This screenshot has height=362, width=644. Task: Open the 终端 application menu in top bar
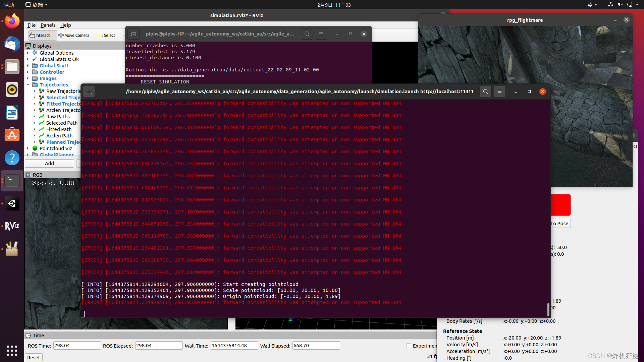37,5
